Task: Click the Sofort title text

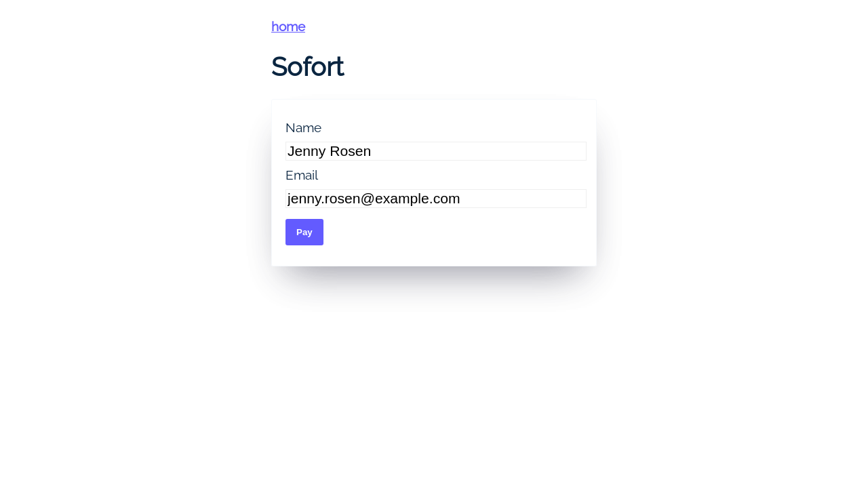Action: click(307, 66)
